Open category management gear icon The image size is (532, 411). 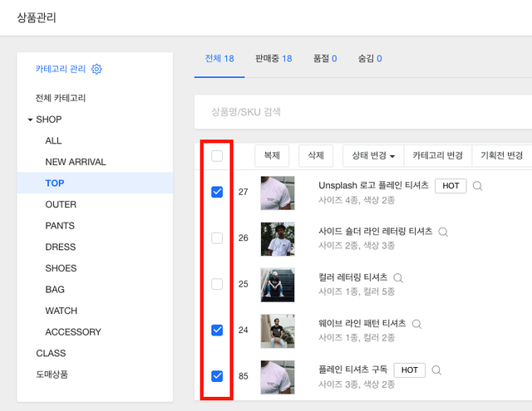point(96,69)
